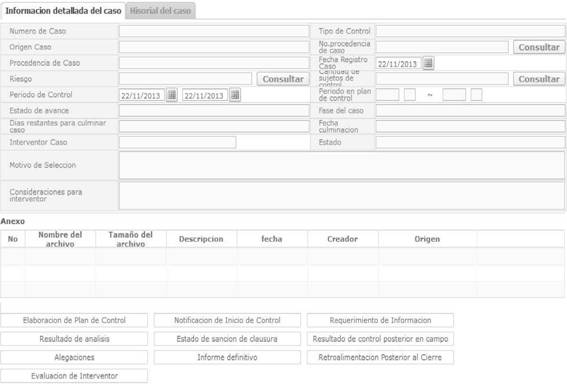The image size is (567, 386).
Task: Open Resultado de analisis
Action: coord(74,339)
